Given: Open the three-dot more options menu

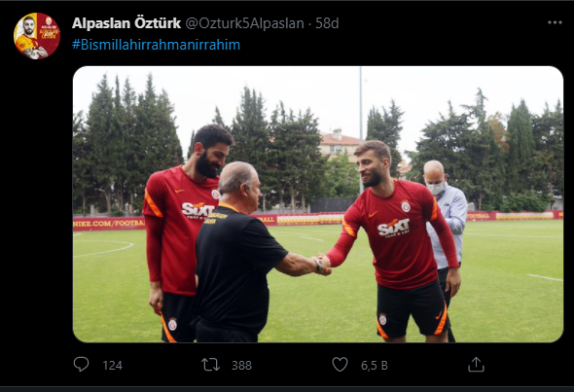Looking at the screenshot, I should [555, 22].
